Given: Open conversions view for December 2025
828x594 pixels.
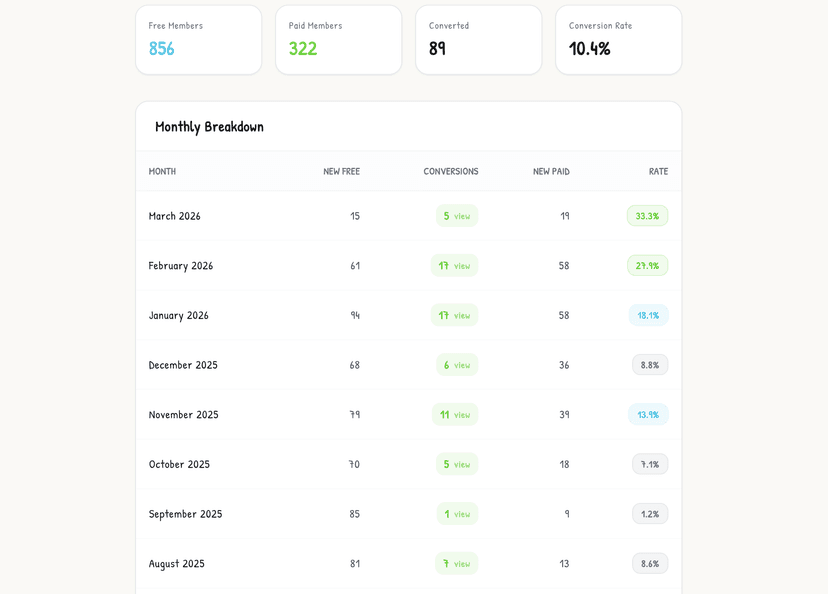Looking at the screenshot, I should pyautogui.click(x=456, y=364).
